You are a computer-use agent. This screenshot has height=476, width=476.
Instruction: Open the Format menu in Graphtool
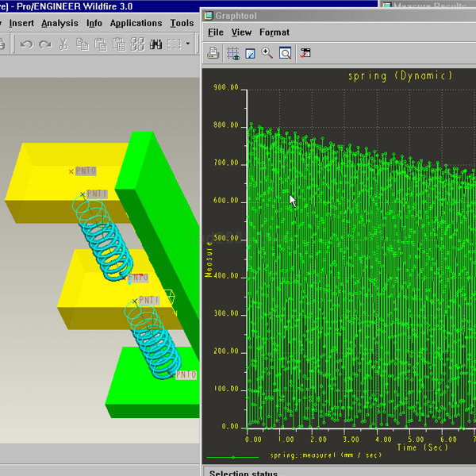(x=274, y=33)
